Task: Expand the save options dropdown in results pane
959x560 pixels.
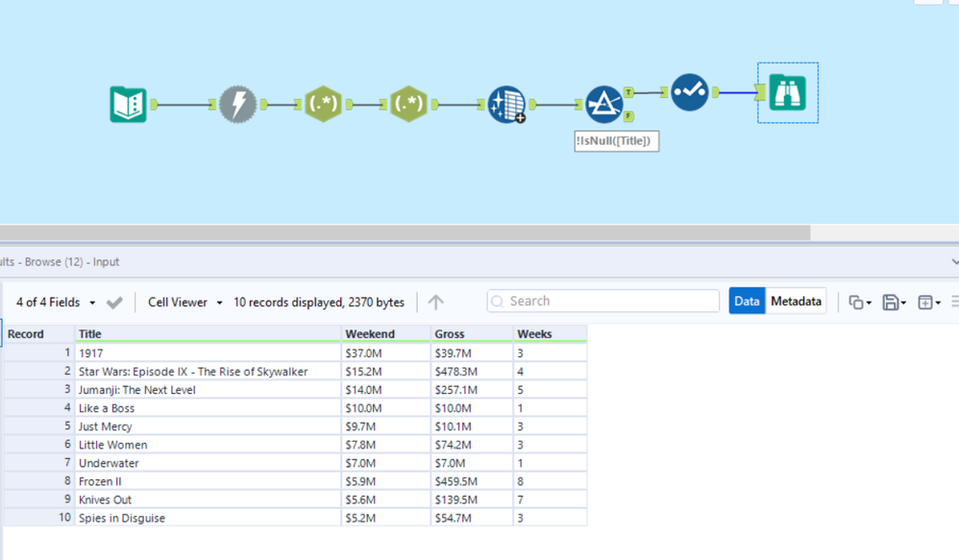Action: pyautogui.click(x=895, y=301)
